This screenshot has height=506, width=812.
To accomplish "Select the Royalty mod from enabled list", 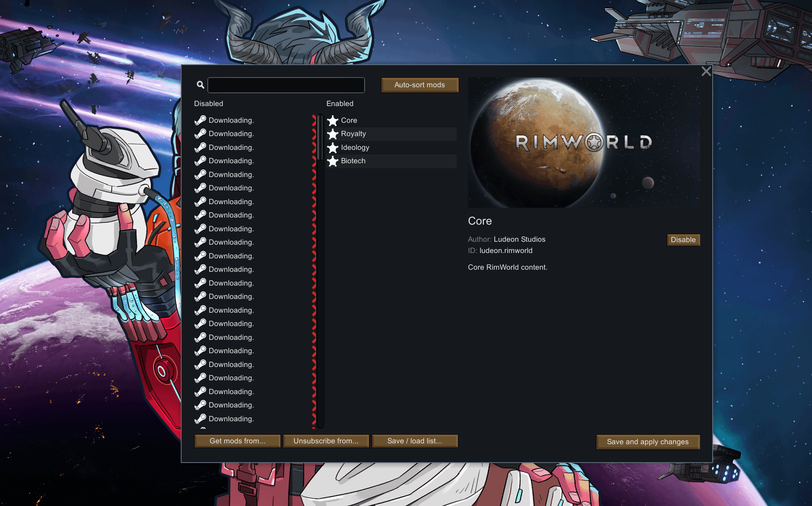I will click(x=392, y=134).
